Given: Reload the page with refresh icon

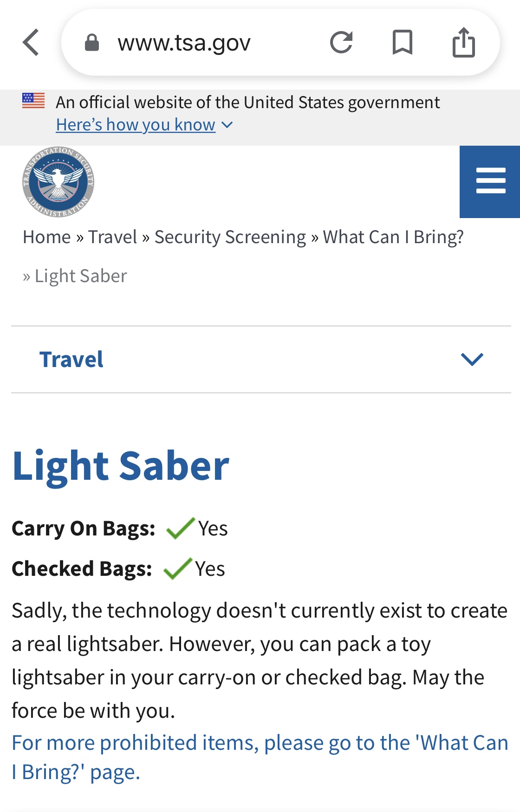Looking at the screenshot, I should coord(341,42).
